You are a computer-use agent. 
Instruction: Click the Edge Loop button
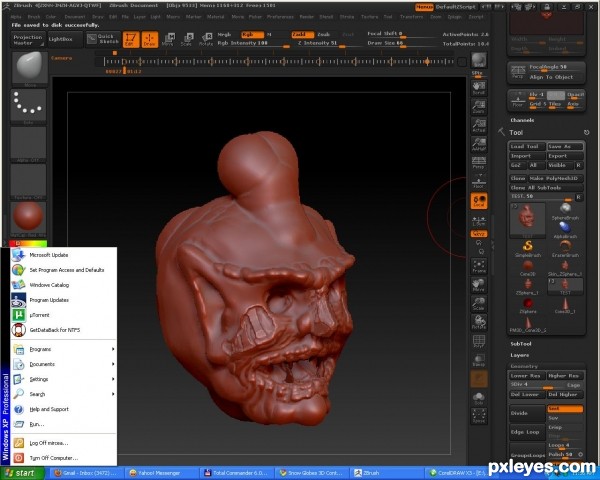[527, 432]
